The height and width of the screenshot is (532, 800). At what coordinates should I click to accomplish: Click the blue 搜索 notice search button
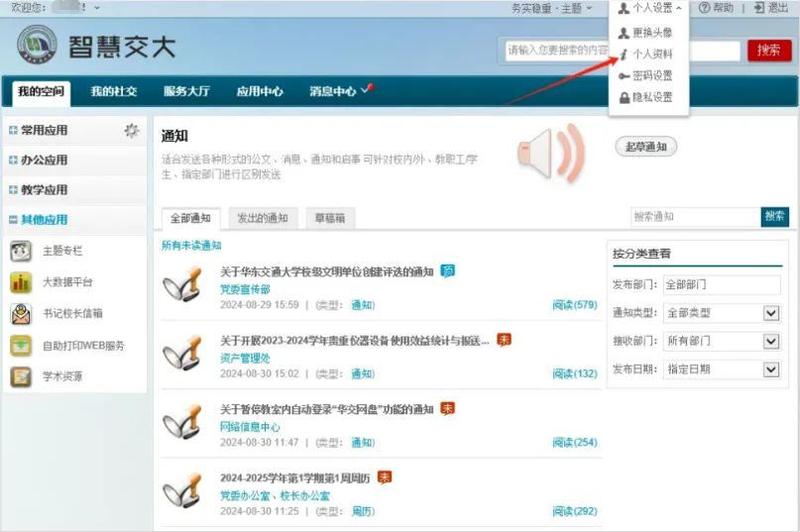pos(774,216)
